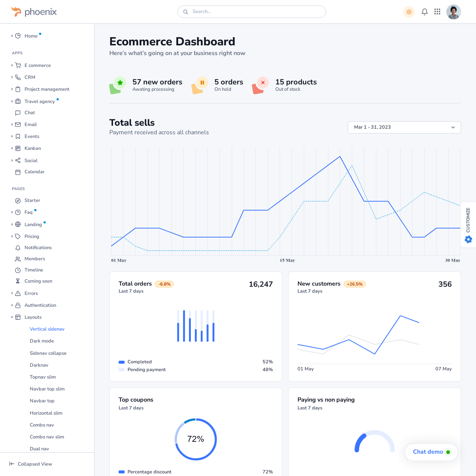Toggle the light/dark theme sun button
The height and width of the screenshot is (476, 476).
(x=409, y=12)
